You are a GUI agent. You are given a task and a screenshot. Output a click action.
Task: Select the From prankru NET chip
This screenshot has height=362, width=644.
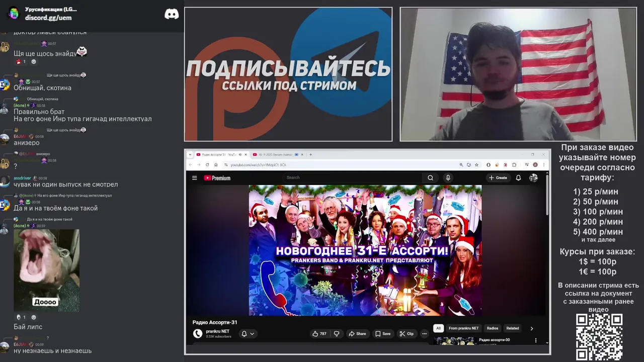[464, 328]
